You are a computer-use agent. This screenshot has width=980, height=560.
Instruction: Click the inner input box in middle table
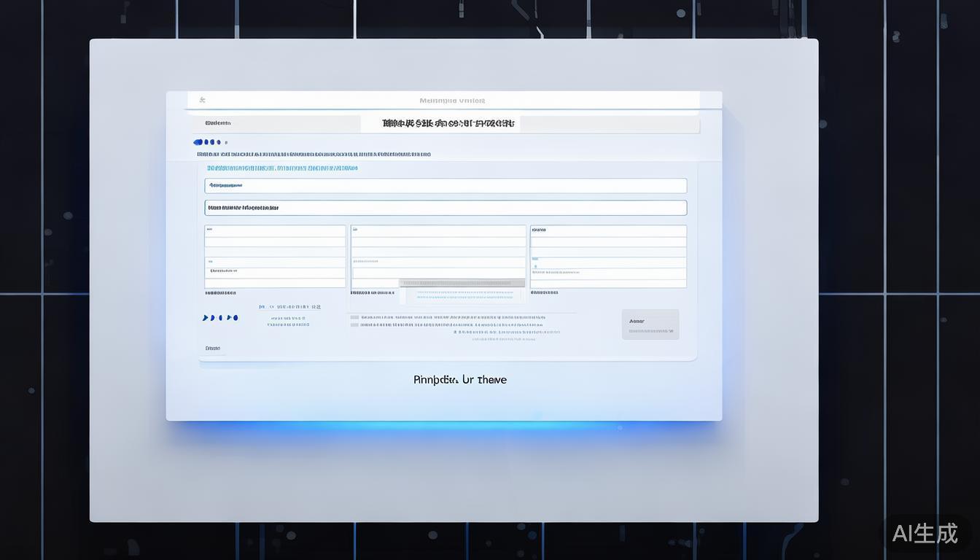point(438,273)
